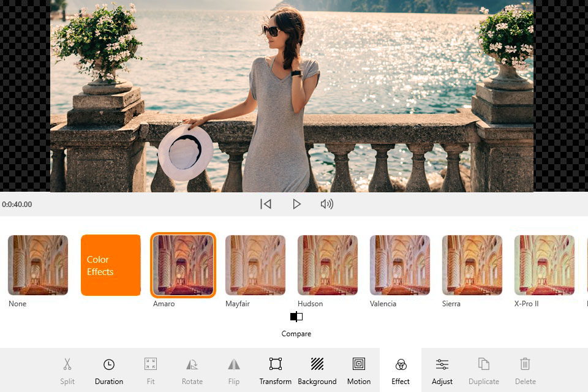Choose the Rotate tool
588x392 pixels.
(192, 370)
